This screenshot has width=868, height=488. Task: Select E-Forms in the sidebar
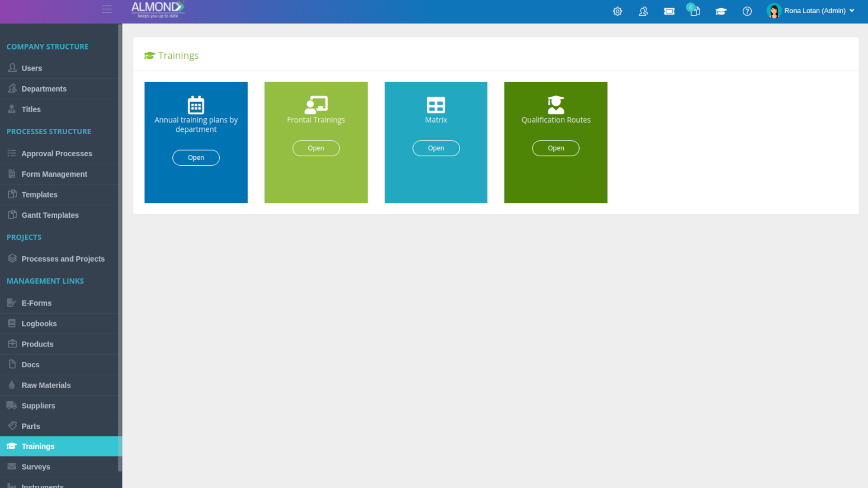[59, 303]
